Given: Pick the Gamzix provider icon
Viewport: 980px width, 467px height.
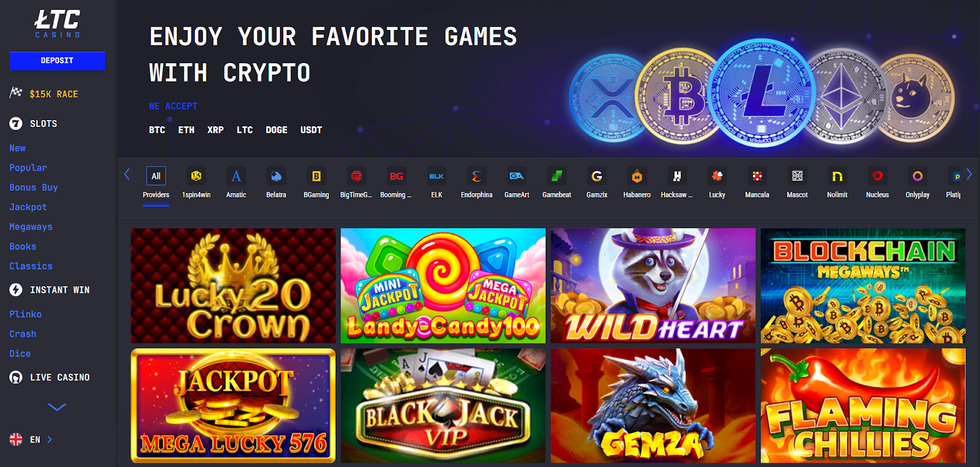Looking at the screenshot, I should coord(597,177).
